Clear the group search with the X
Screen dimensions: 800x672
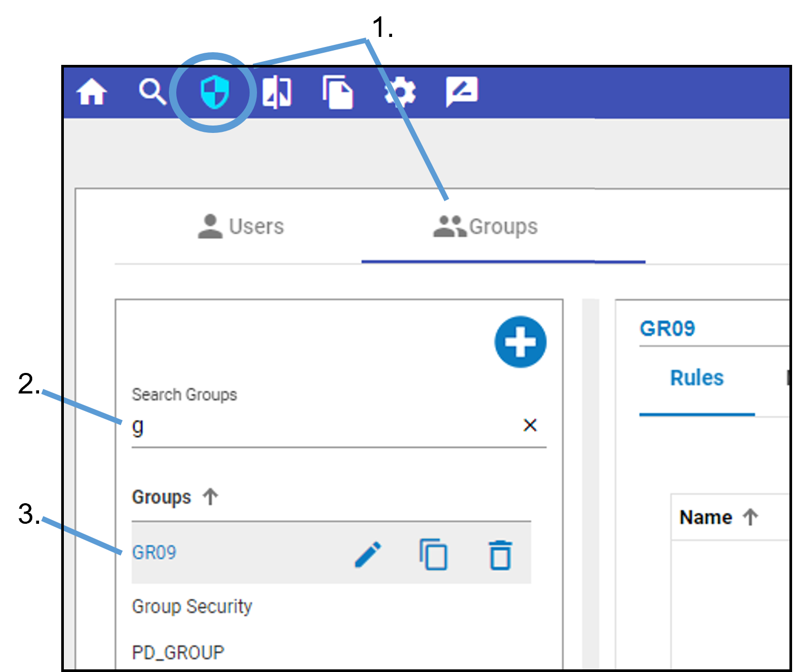530,425
